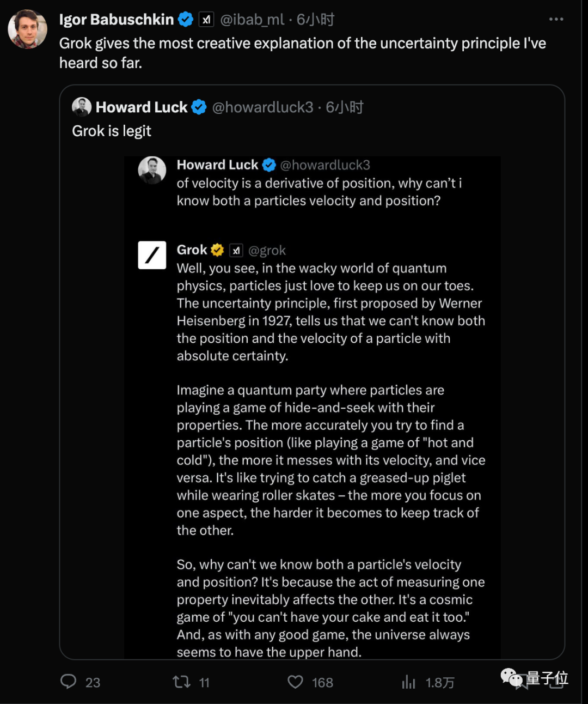The image size is (588, 704).
Task: Click the repost arrows icon
Action: pyautogui.click(x=181, y=682)
